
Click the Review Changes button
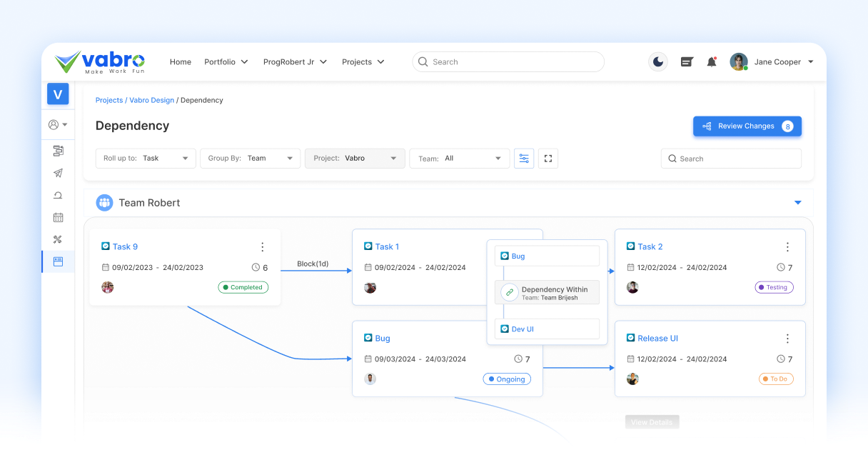[x=747, y=126]
